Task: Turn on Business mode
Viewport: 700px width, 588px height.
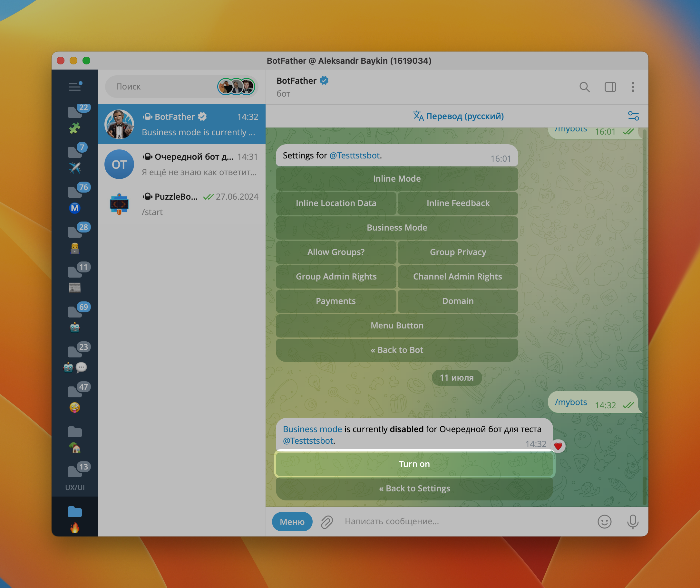Action: click(414, 464)
